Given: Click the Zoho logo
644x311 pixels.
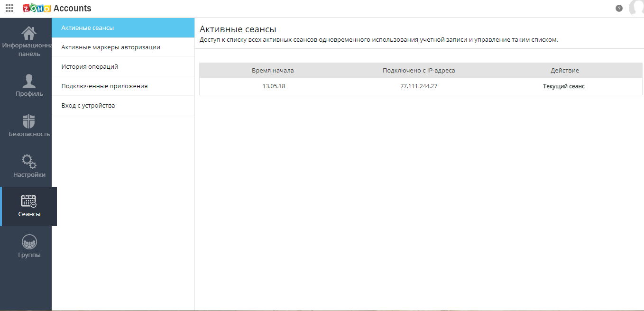Looking at the screenshot, I should click(x=37, y=8).
